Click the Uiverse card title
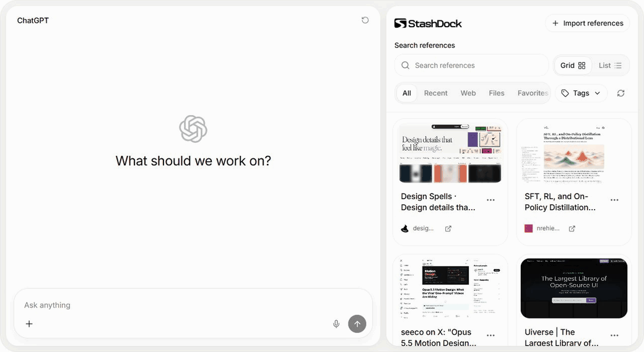Image resolution: width=644 pixels, height=352 pixels. [x=562, y=337]
